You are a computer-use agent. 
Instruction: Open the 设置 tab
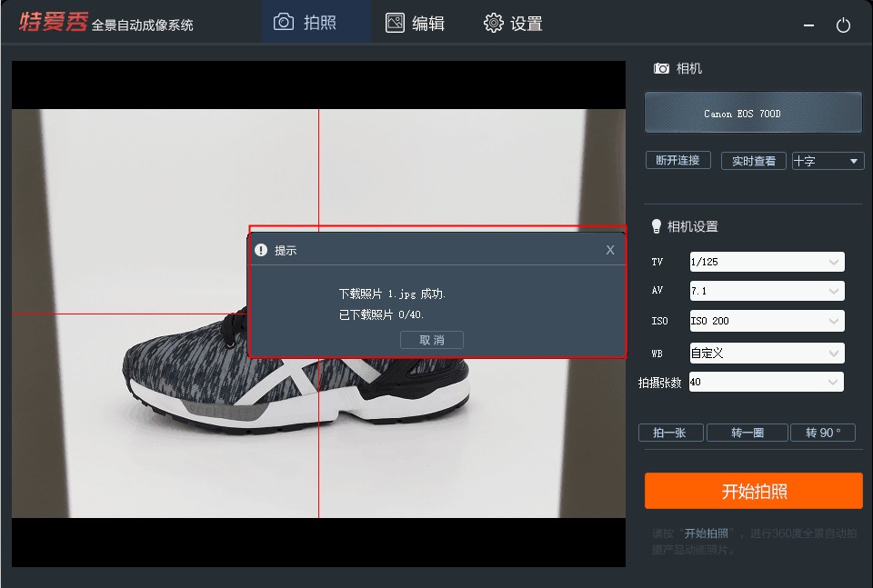(x=513, y=23)
